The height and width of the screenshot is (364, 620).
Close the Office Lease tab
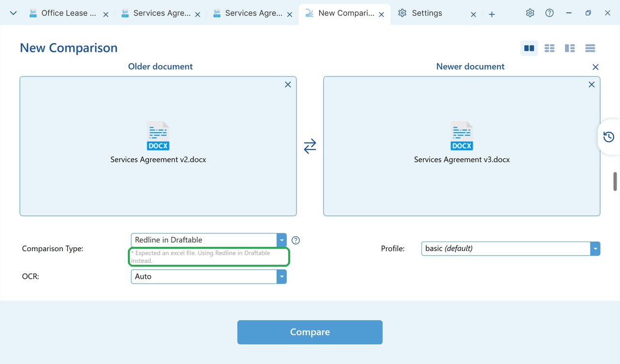(x=106, y=15)
